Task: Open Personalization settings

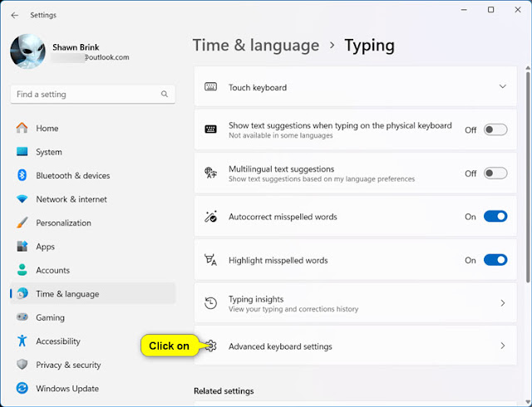Action: 93,223
